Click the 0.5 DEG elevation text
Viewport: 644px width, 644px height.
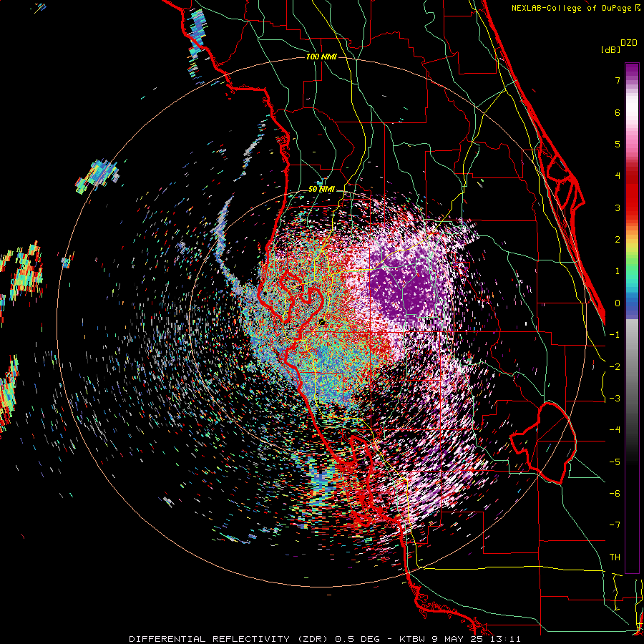pyautogui.click(x=357, y=639)
